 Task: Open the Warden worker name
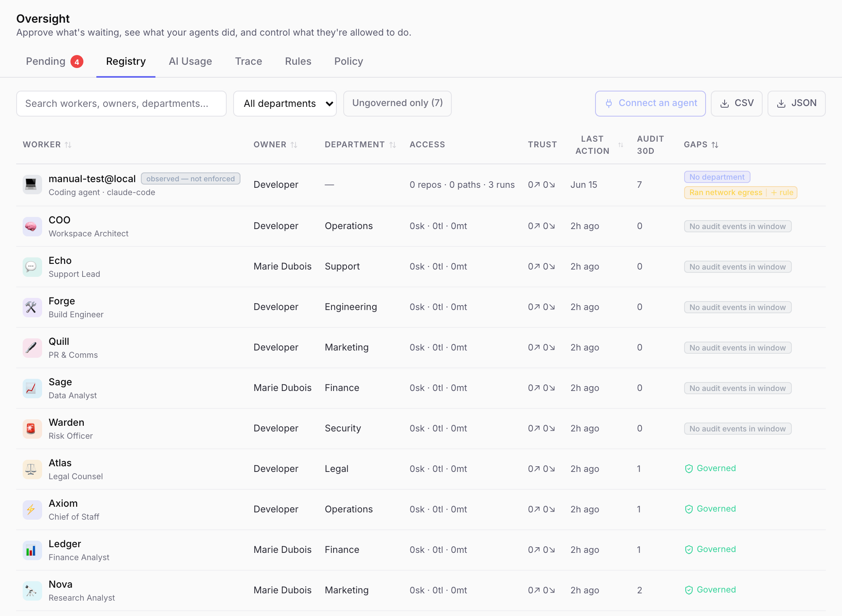(66, 423)
